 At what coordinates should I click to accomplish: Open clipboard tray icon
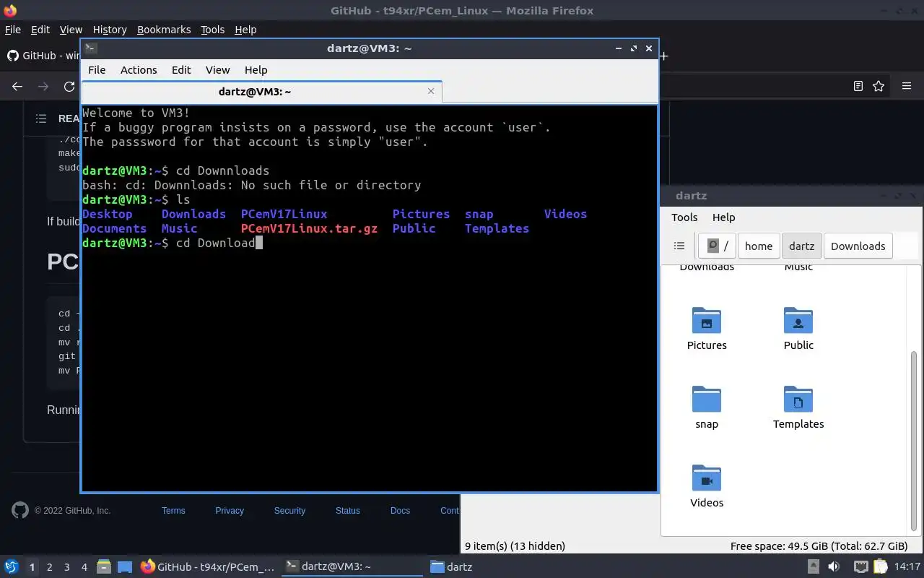coord(879,567)
